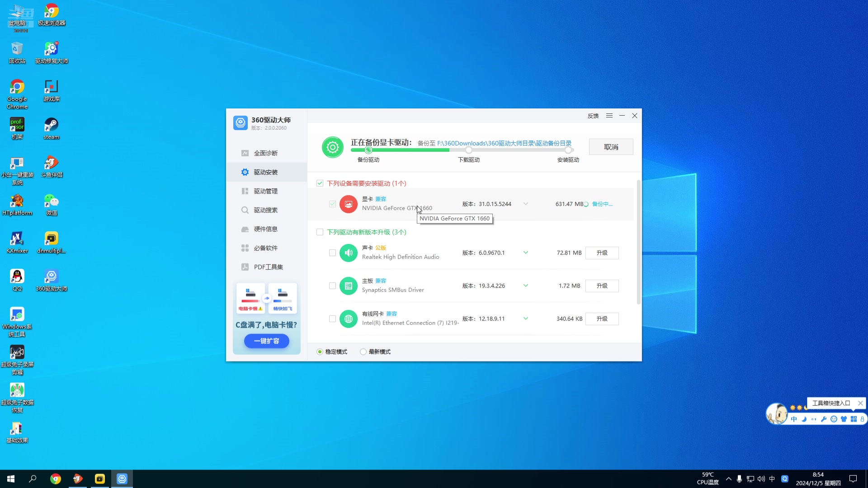Open taskbar search magnifier

point(33,479)
